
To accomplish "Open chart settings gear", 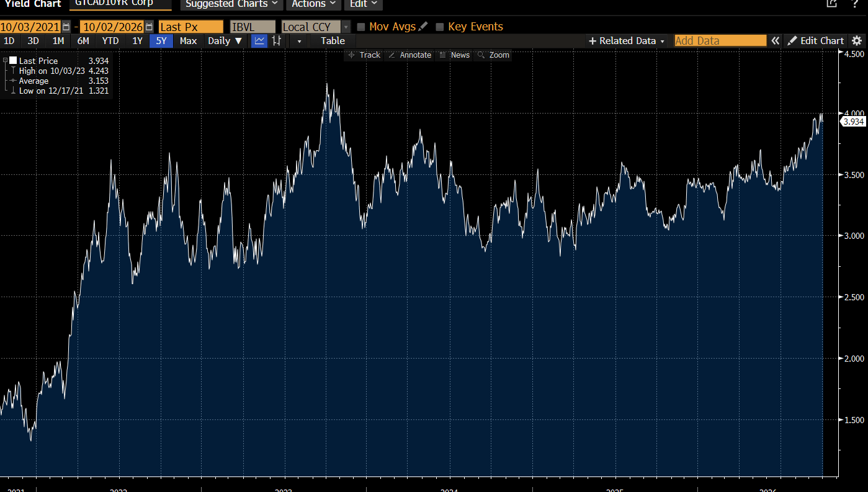I will (857, 41).
